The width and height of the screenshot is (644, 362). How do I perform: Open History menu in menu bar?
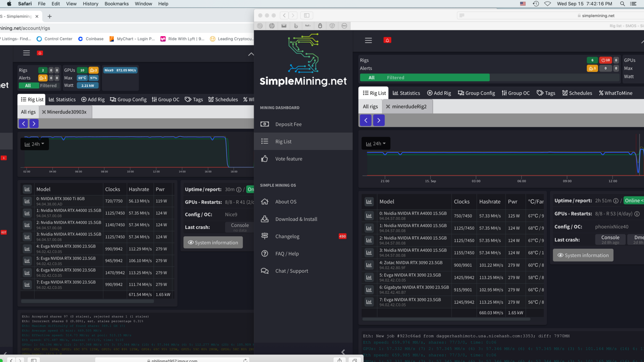tap(91, 4)
